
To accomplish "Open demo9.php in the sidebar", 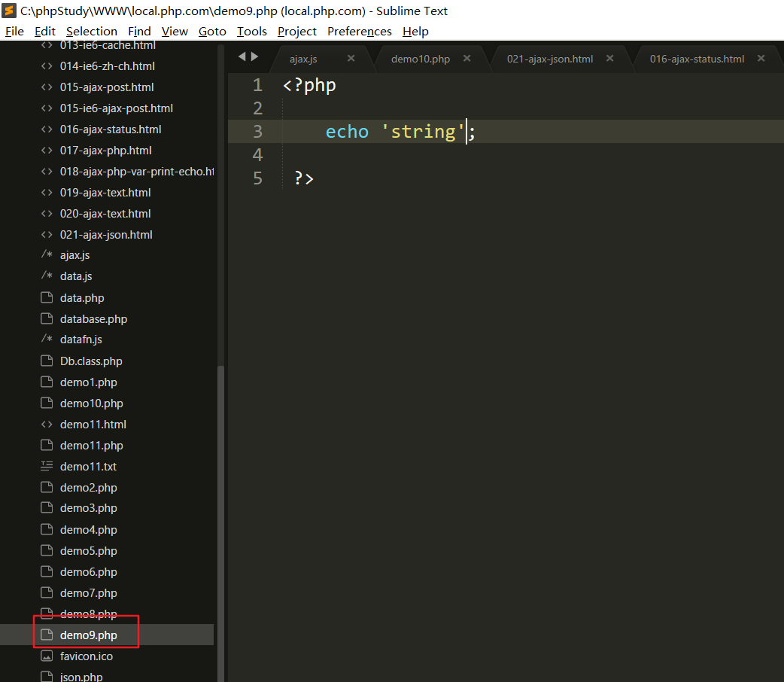I will (x=88, y=635).
